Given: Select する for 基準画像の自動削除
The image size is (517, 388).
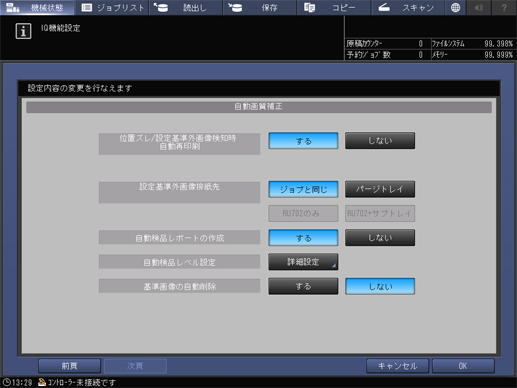Looking at the screenshot, I should pos(303,286).
